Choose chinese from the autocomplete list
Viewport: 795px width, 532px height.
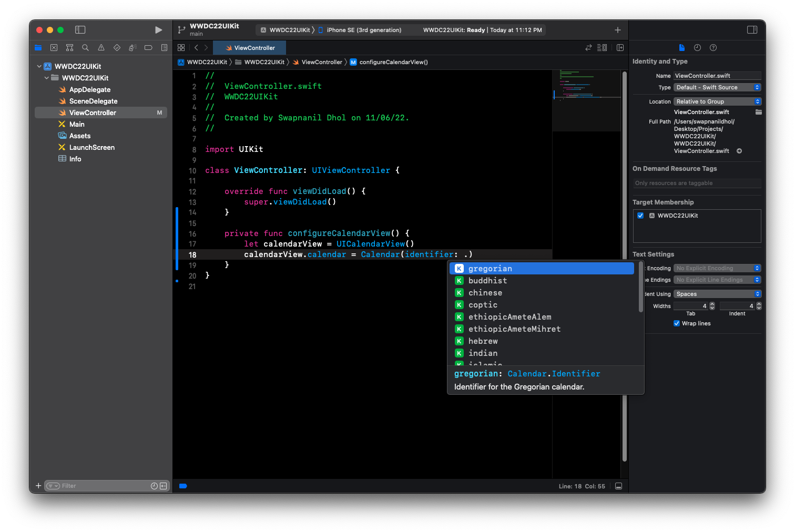542,293
